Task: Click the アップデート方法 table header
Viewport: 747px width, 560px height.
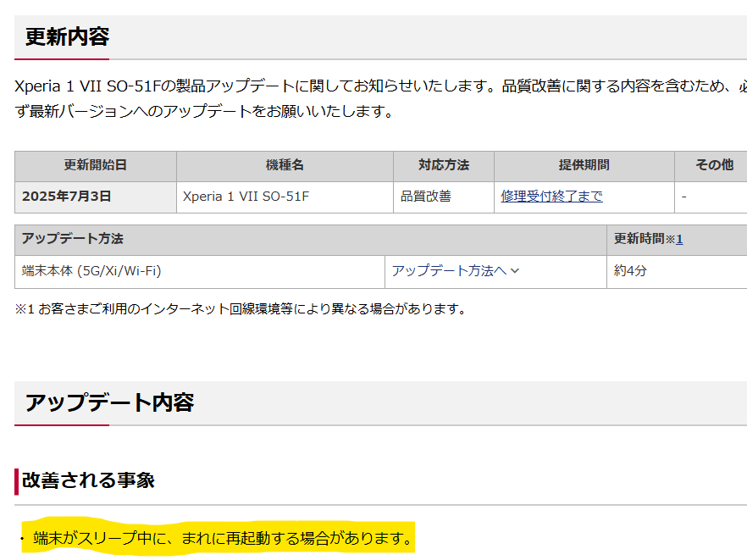Action: 311,239
